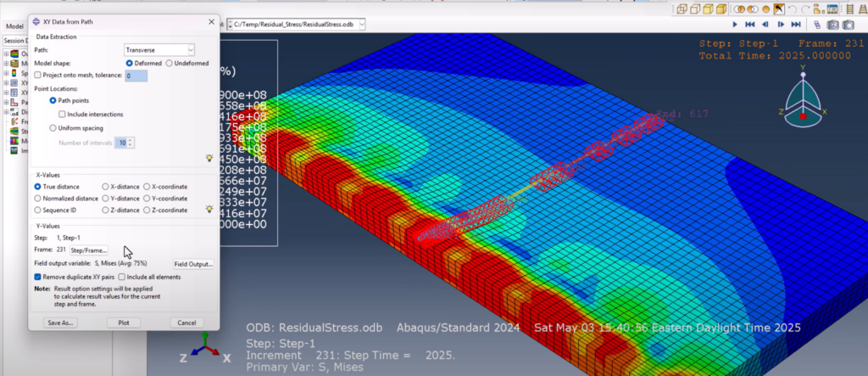Image resolution: width=868 pixels, height=376 pixels.
Task: Enable Project onto mesh checkbox
Action: (x=37, y=75)
